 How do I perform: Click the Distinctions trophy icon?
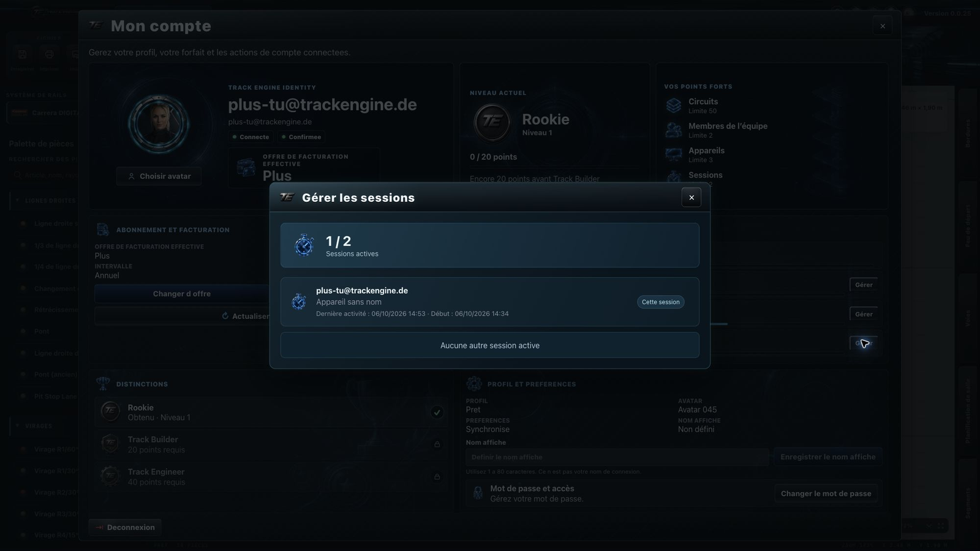pyautogui.click(x=103, y=384)
